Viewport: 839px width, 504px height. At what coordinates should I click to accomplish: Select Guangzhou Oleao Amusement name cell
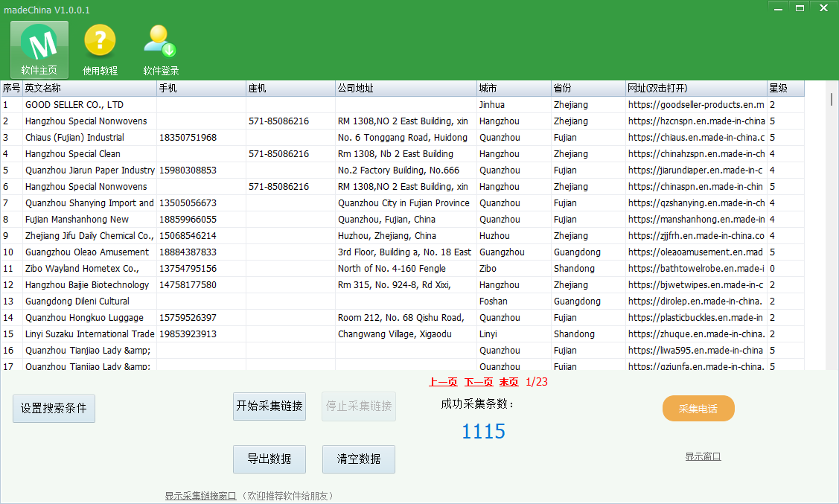[89, 252]
